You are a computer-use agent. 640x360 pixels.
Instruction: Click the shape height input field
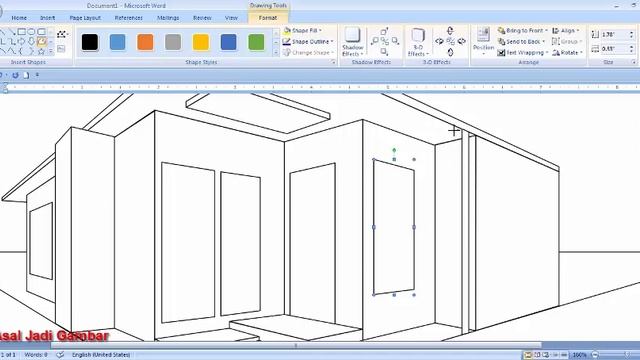[x=614, y=35]
